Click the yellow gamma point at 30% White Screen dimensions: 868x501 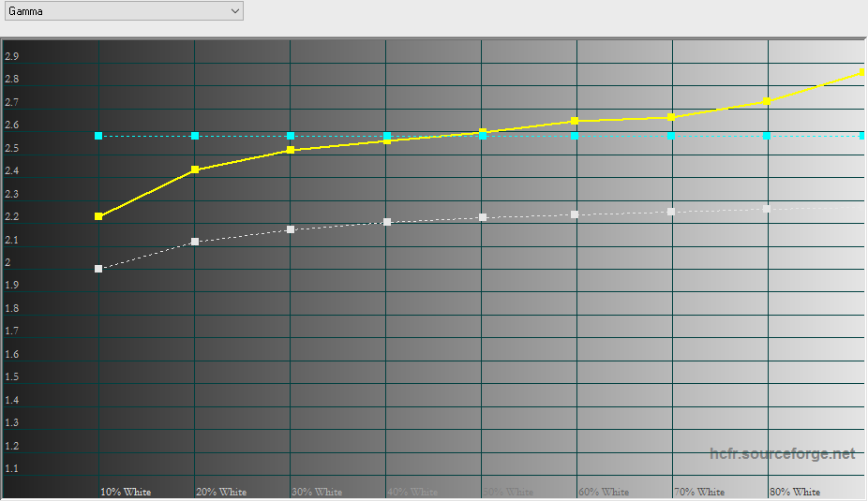[291, 150]
